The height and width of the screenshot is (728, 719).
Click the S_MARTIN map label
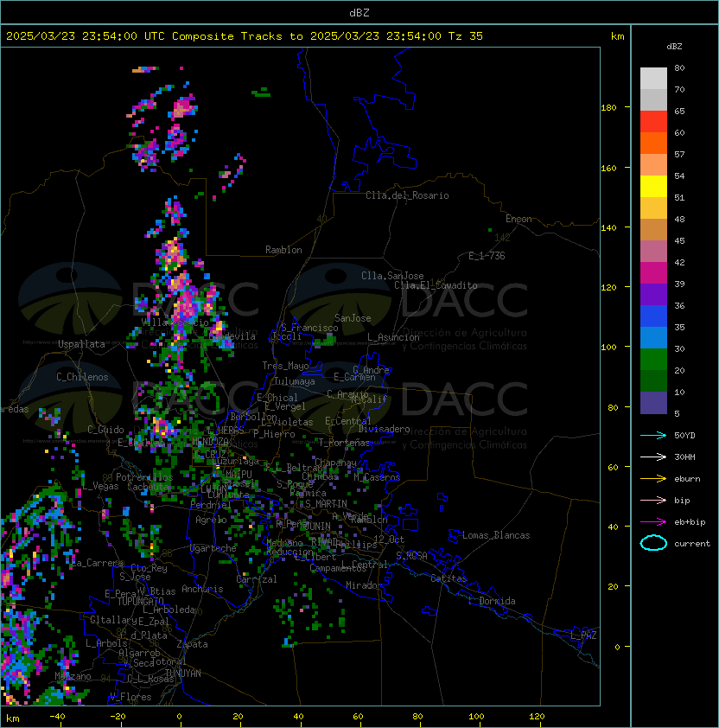(x=326, y=504)
